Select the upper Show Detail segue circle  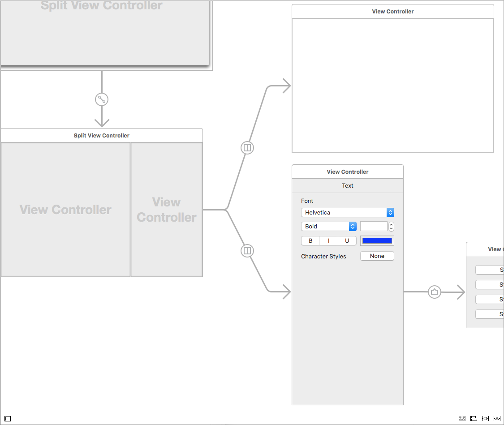247,148
